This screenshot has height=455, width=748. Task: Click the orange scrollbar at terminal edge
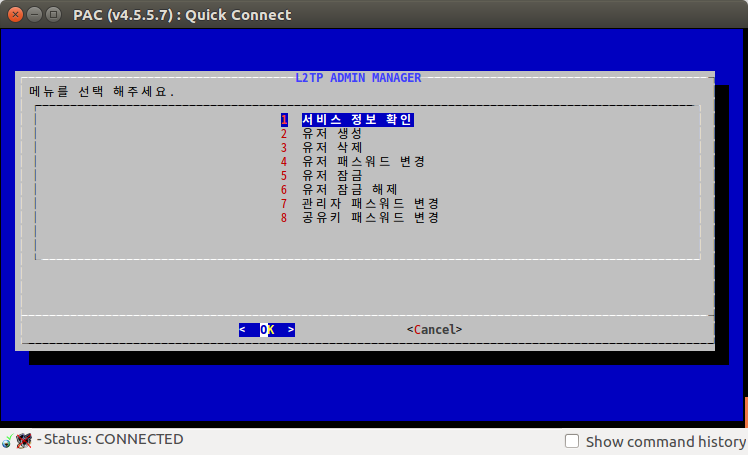[746, 412]
